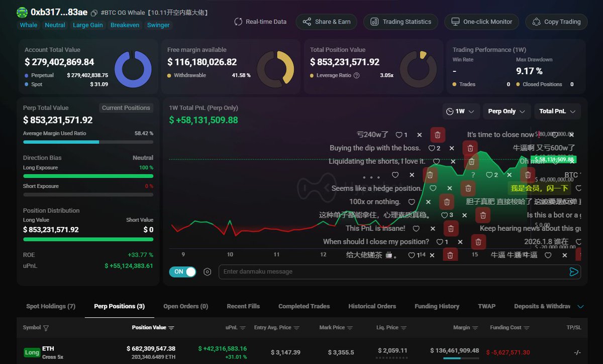Switch to the Spot Holdings (7) tab

tap(51, 306)
